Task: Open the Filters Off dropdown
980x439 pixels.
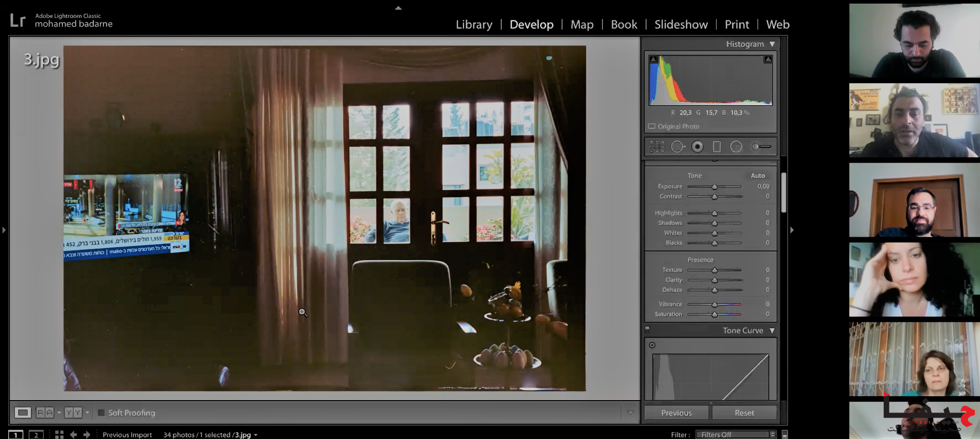Action: [736, 434]
